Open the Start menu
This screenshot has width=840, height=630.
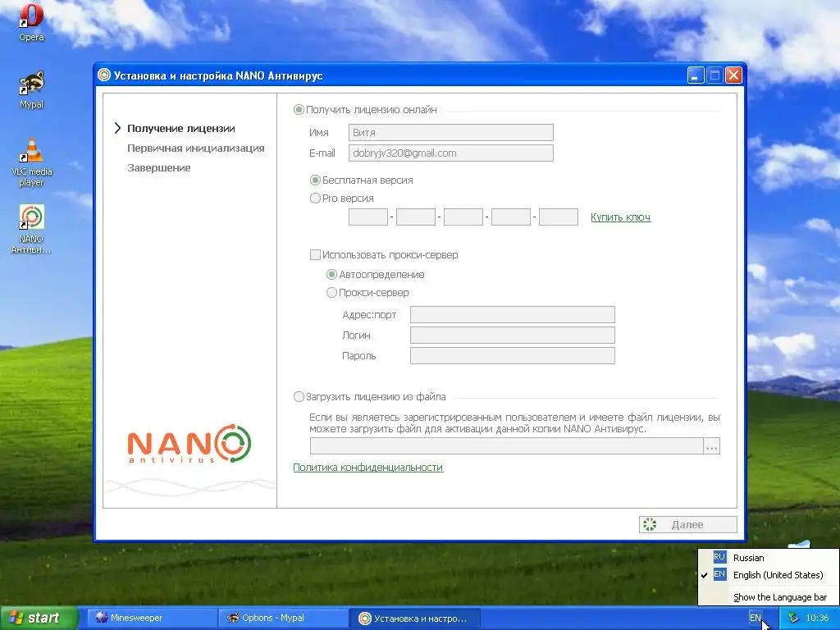click(39, 619)
